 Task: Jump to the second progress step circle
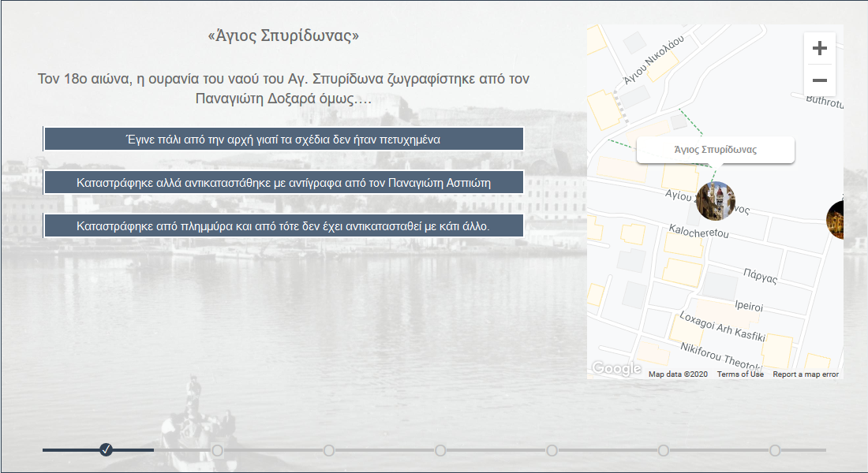point(217,450)
